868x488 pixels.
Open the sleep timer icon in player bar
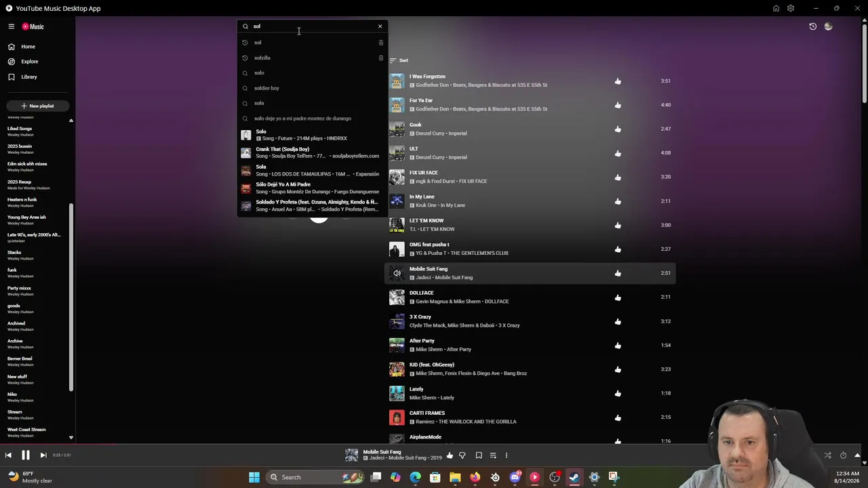click(x=843, y=455)
